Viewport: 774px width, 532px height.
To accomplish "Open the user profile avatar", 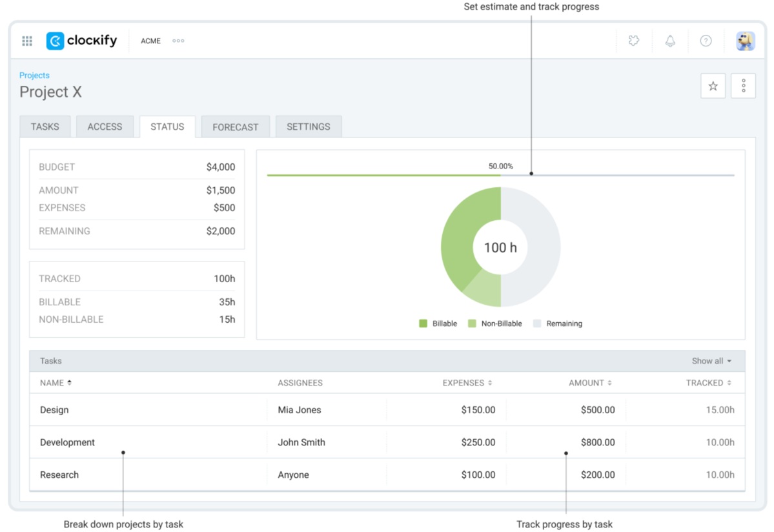I will tap(746, 41).
